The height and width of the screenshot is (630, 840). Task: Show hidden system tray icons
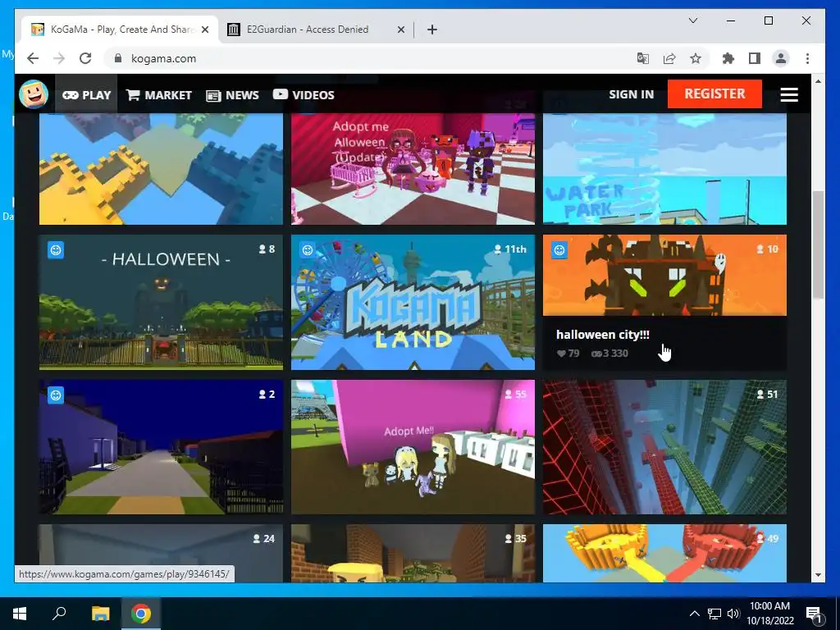(694, 614)
